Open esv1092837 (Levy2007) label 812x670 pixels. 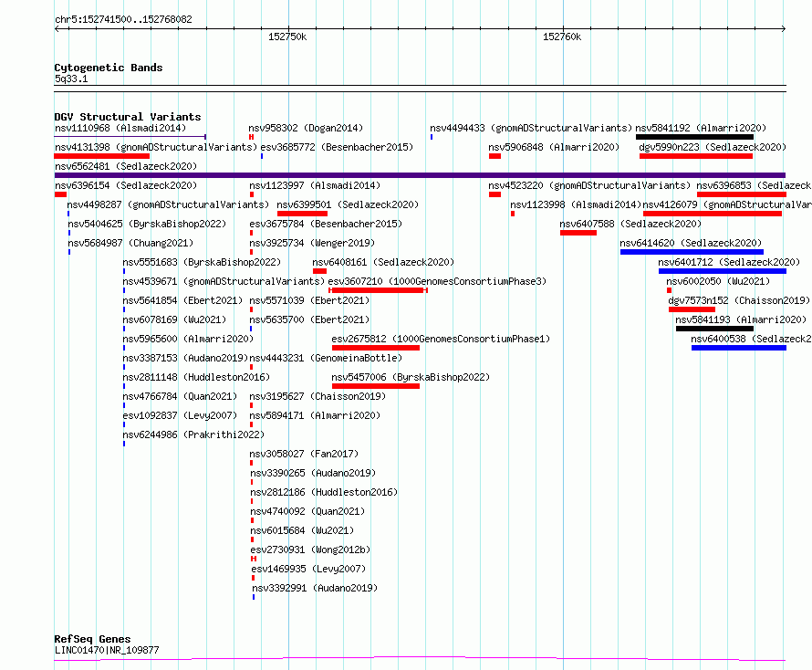[x=180, y=415]
